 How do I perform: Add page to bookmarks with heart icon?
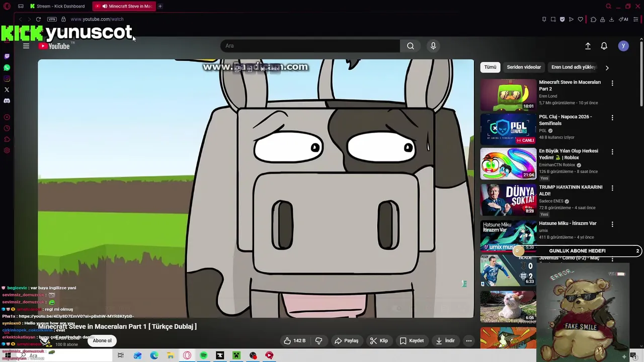click(580, 19)
